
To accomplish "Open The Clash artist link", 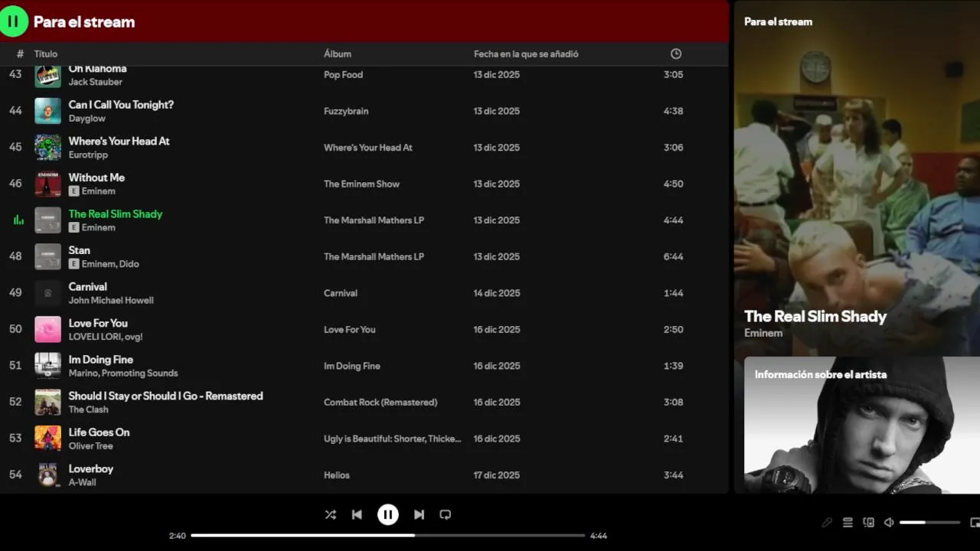I will (89, 409).
